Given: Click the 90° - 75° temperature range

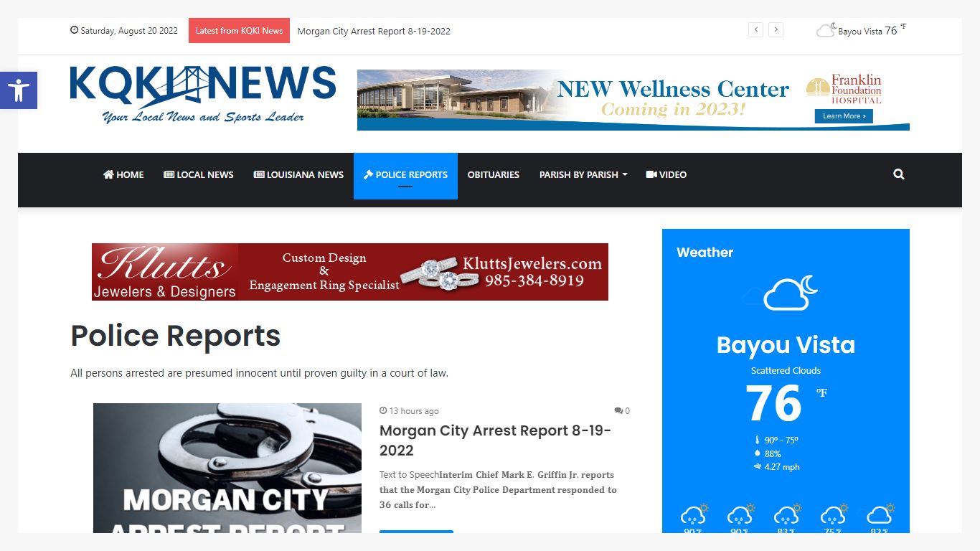Looking at the screenshot, I should (781, 441).
